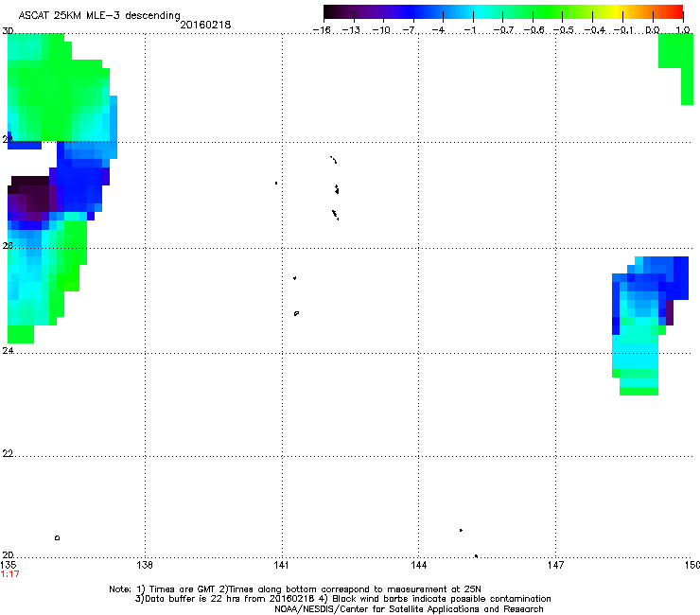Click the longitude label 144
Screen dimensions: 700x615
click(418, 565)
